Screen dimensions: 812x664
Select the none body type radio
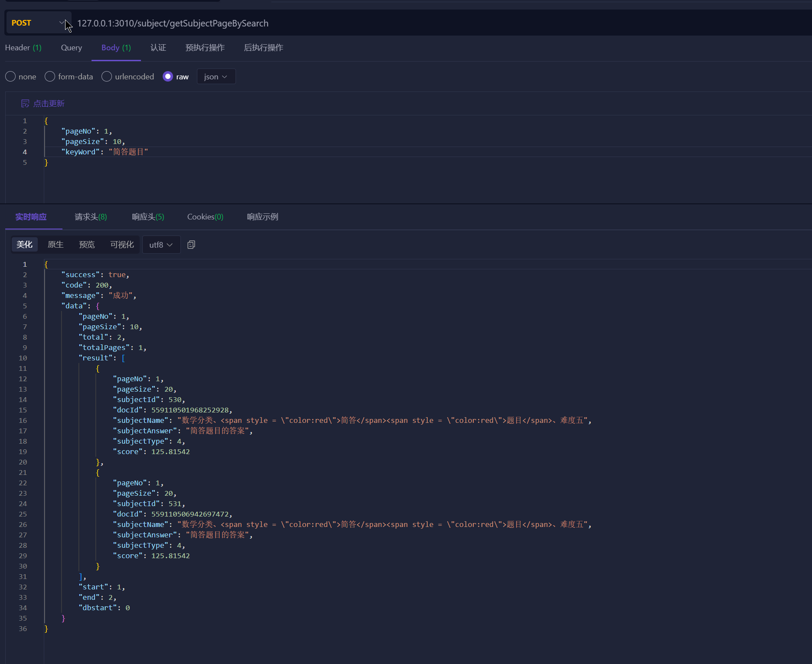point(10,77)
